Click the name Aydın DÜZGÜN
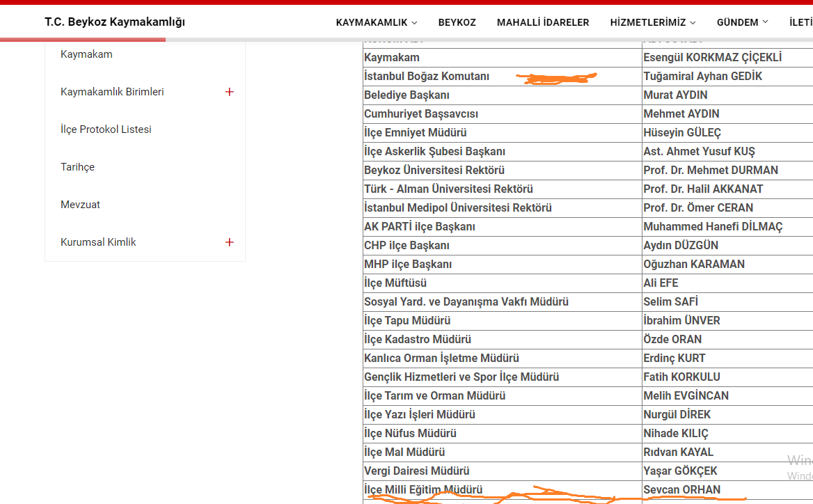The height and width of the screenshot is (504, 813). [x=681, y=245]
